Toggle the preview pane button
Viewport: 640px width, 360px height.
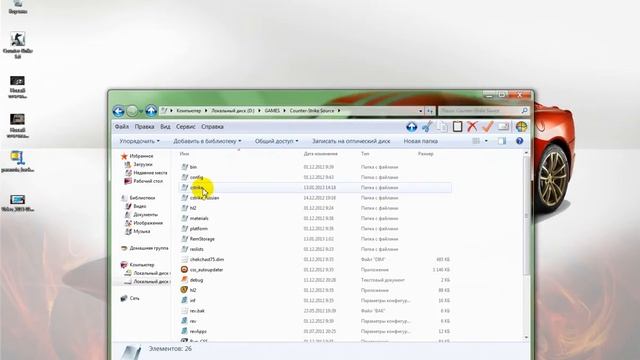(502, 141)
